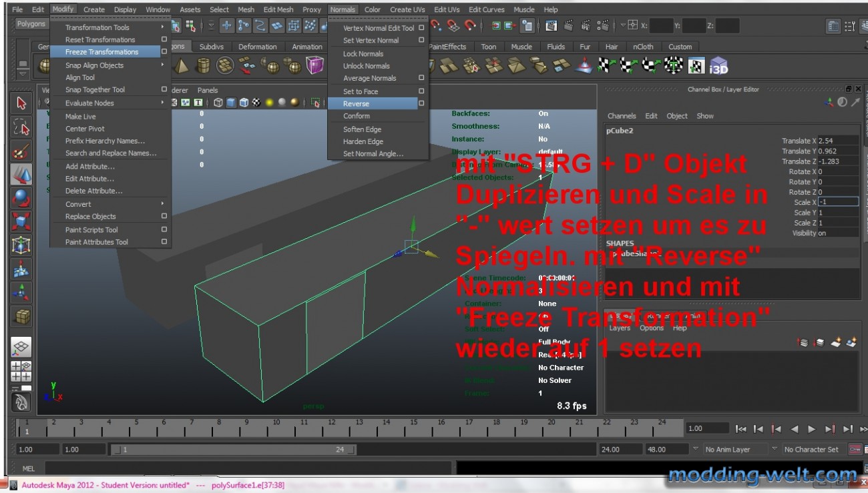This screenshot has width=868, height=493.
Task: Open the UV Texture Editor shelf icon
Action: [x=696, y=65]
